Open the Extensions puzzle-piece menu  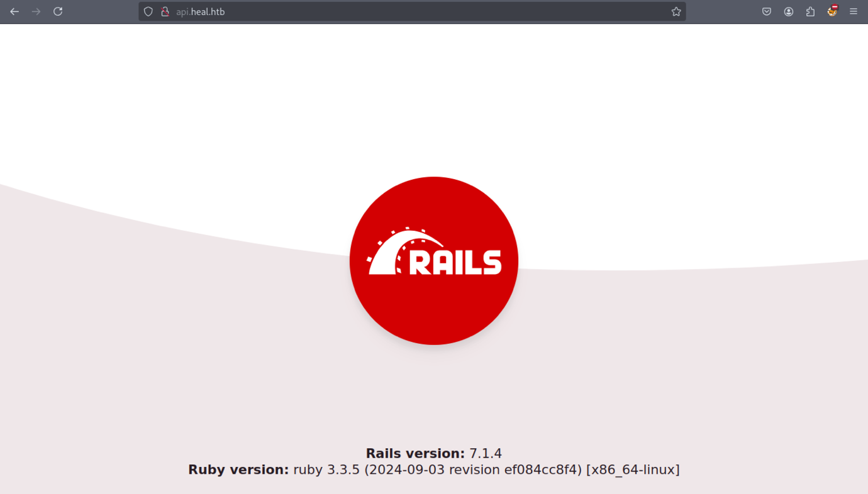810,11
